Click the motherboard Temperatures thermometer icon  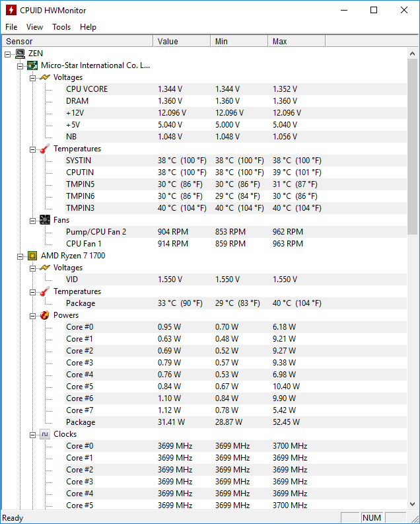45,149
